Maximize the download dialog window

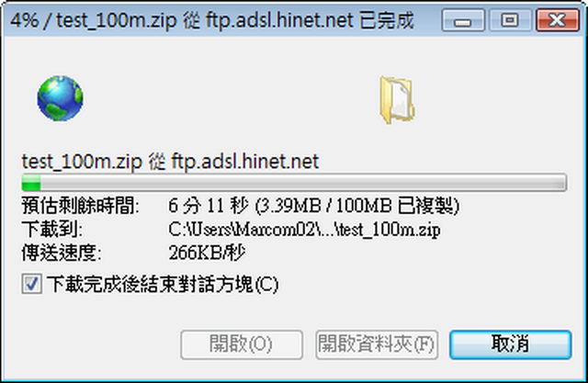510,20
